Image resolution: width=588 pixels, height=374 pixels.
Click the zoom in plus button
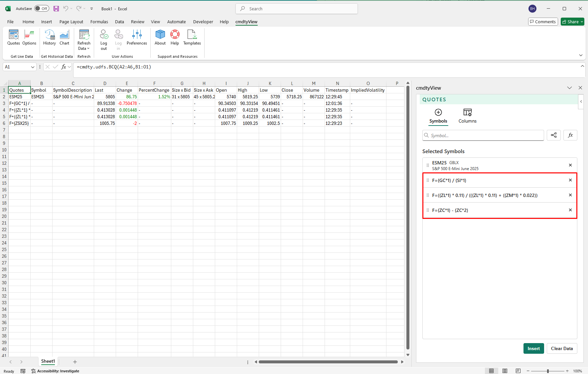pos(567,371)
